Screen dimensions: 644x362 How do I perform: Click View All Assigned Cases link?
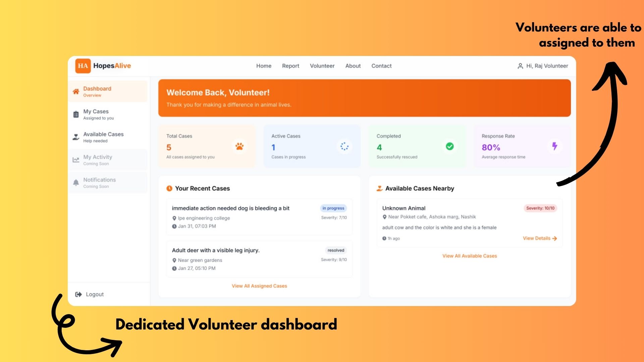coord(260,286)
